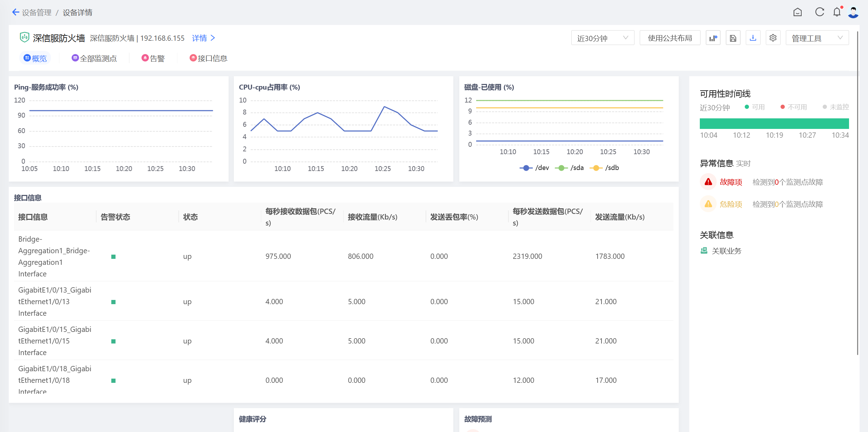Switch to the 接口信息 tab
The image size is (868, 432).
209,58
